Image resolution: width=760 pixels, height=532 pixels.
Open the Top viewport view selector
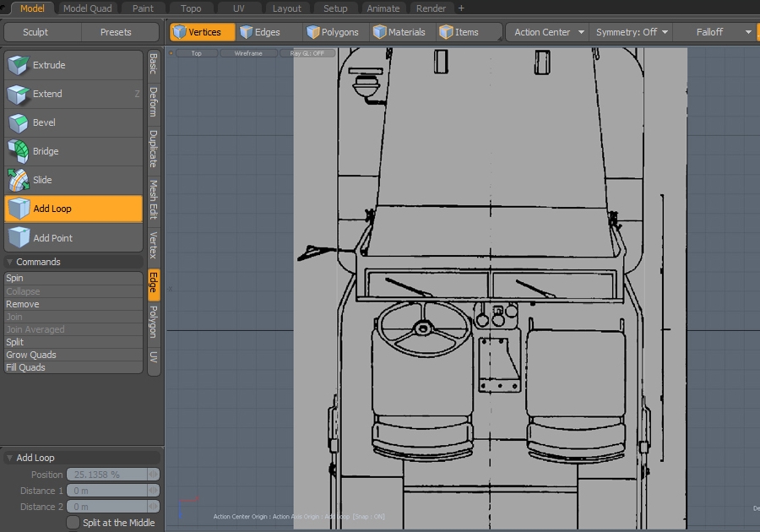[x=196, y=53]
